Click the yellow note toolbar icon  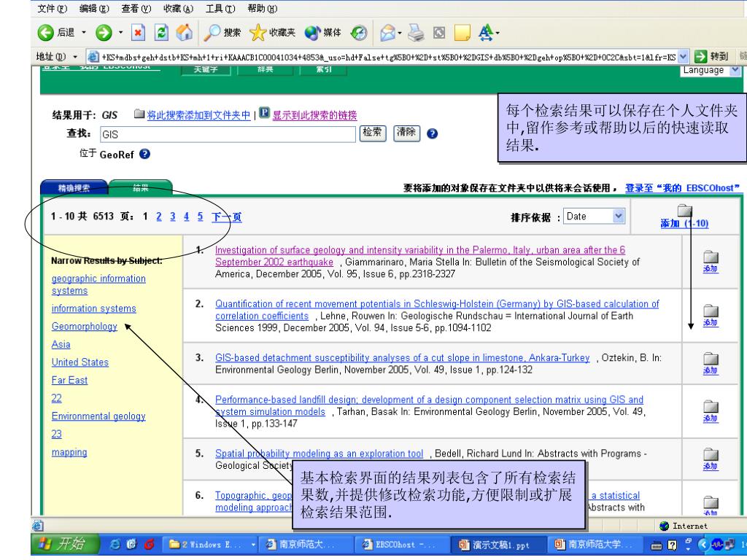tap(462, 32)
